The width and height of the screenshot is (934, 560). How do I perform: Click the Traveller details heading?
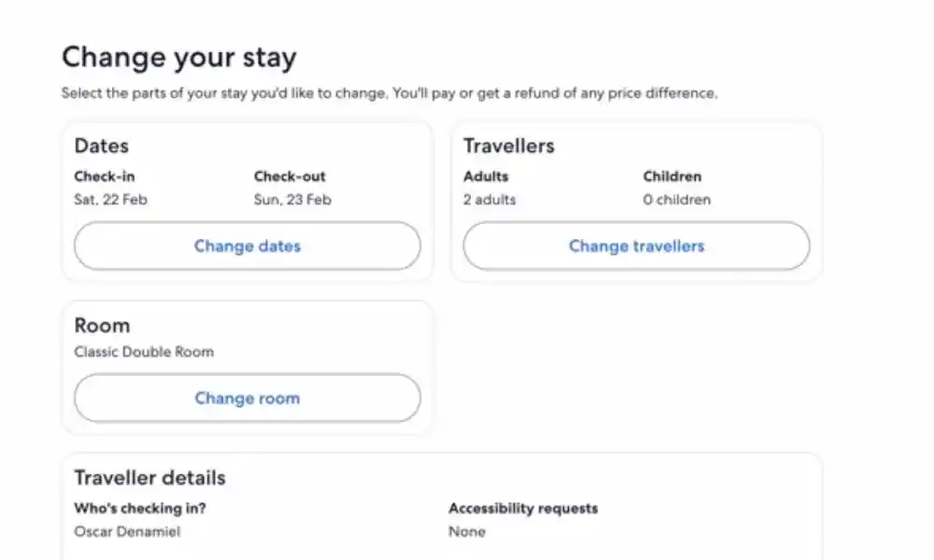click(149, 478)
